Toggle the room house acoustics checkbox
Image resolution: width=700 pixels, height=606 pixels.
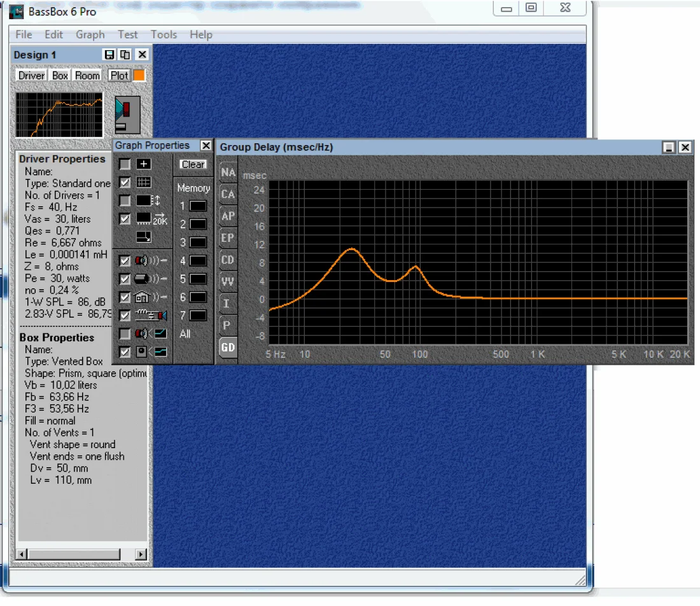[x=125, y=297]
